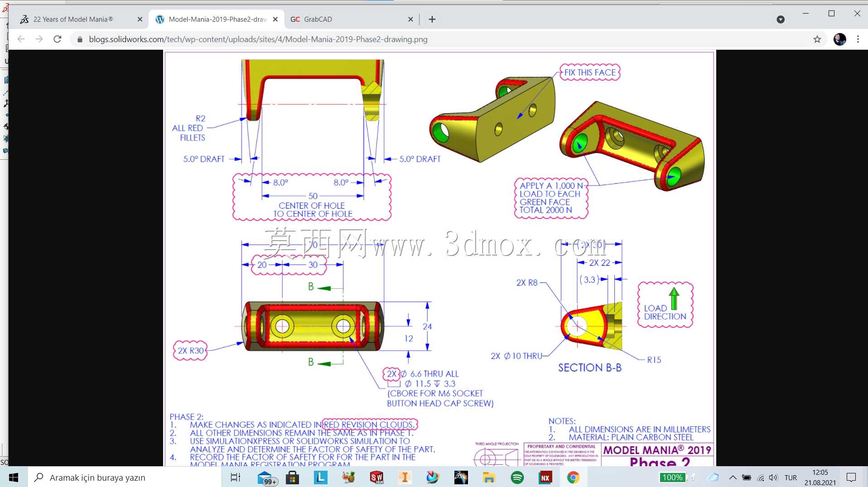The image size is (868, 487).
Task: Open the Windows Start menu
Action: [14, 477]
